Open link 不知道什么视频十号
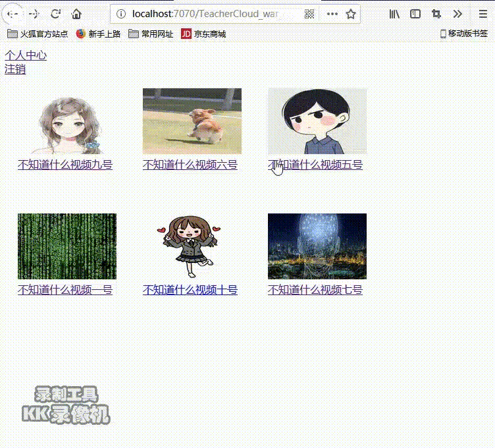This screenshot has width=495, height=448. point(190,290)
